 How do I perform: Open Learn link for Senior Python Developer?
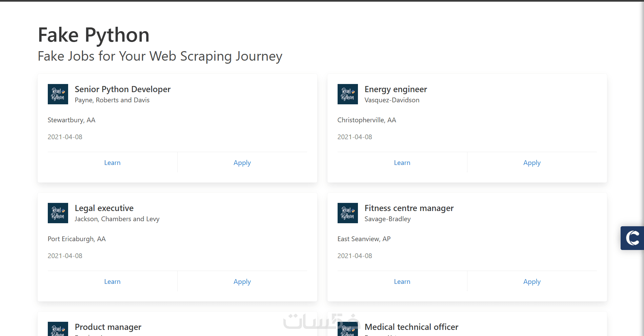[x=112, y=163]
